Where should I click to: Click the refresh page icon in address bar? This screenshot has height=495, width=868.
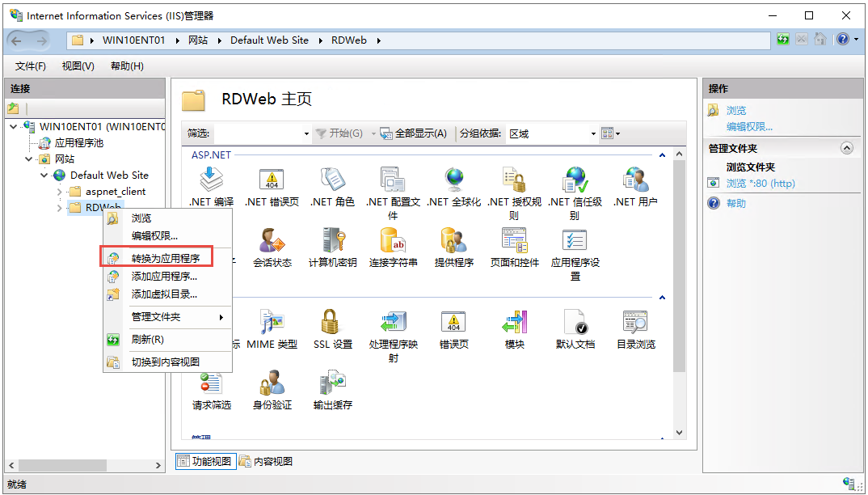coord(783,40)
